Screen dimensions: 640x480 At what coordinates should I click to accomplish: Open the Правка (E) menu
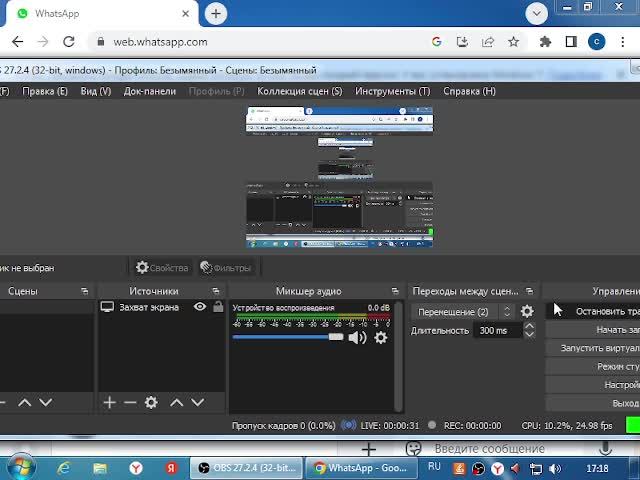coord(45,91)
